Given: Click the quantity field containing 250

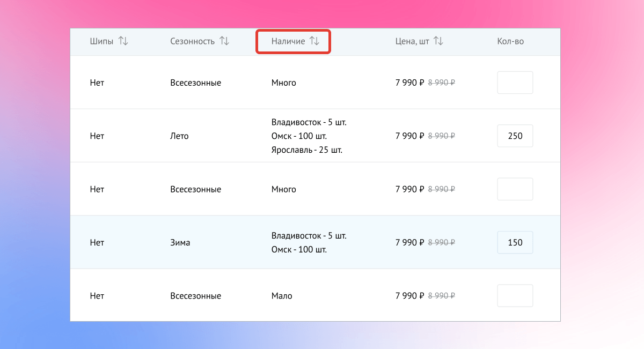Looking at the screenshot, I should [x=515, y=136].
